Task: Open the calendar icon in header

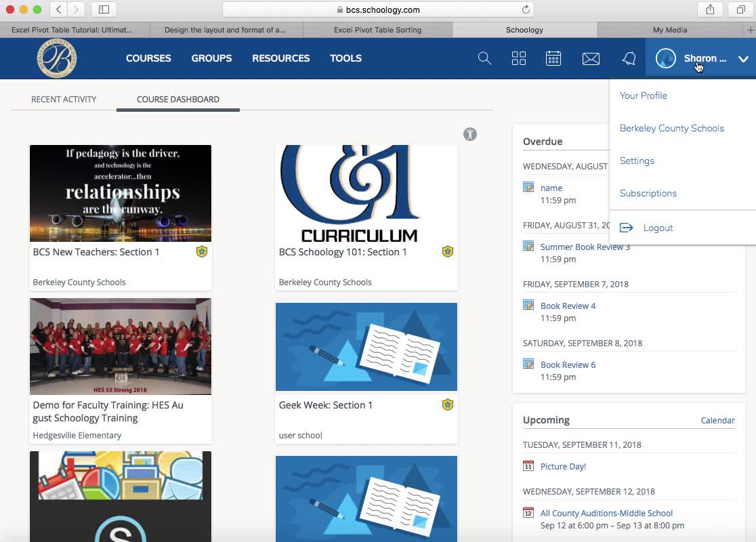Action: pos(553,58)
